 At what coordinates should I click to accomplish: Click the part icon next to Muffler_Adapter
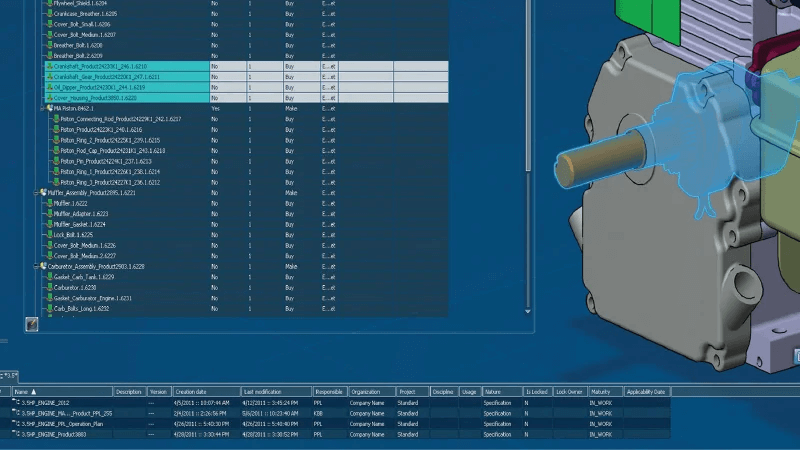(x=50, y=213)
